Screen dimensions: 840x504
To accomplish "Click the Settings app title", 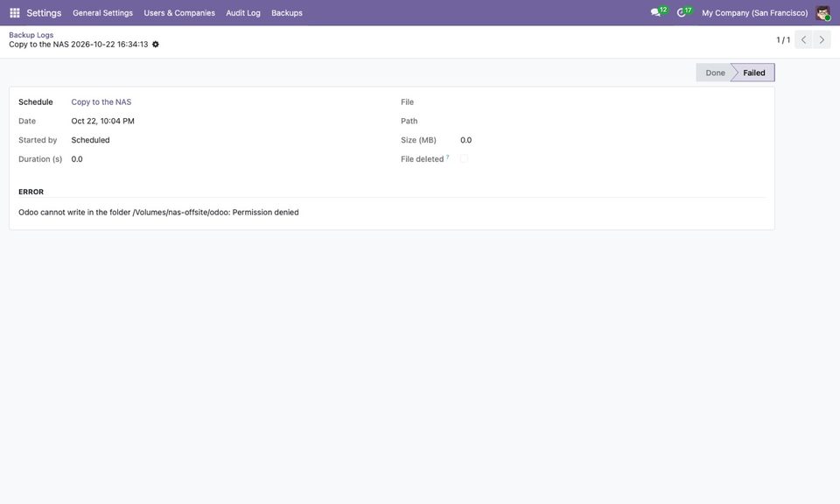I will 44,13.
